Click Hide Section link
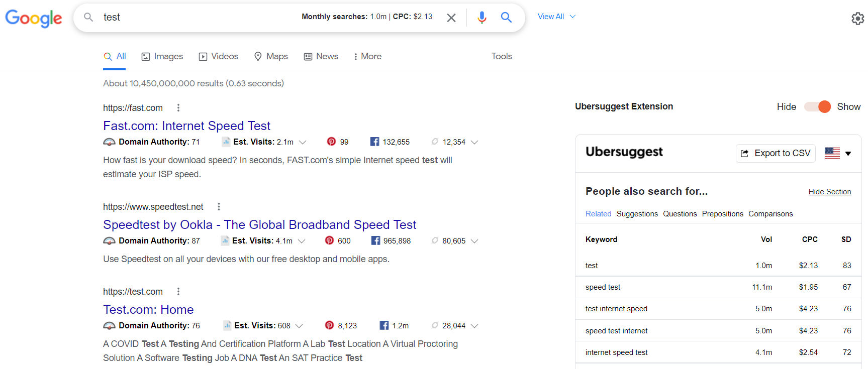868x369 pixels. pyautogui.click(x=830, y=192)
